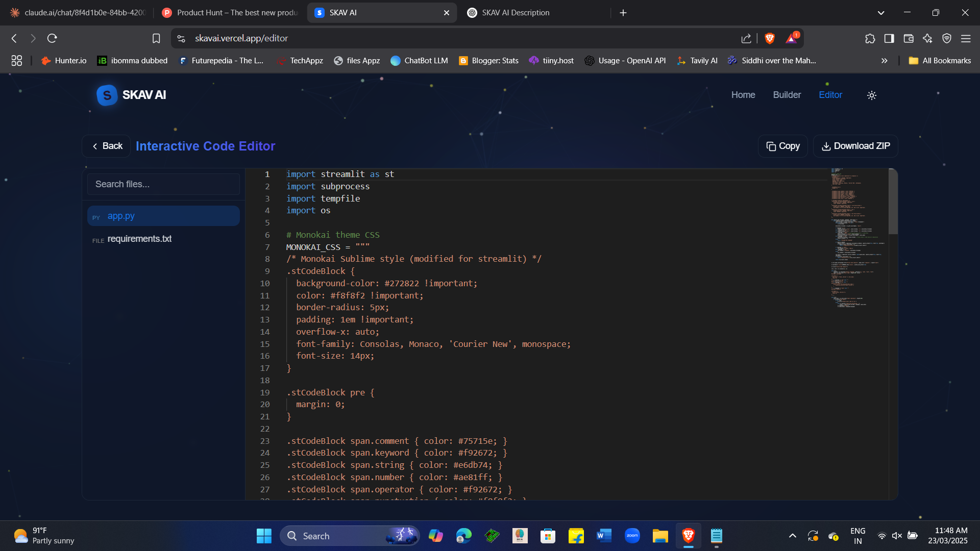The height and width of the screenshot is (551, 980).
Task: Click the SKAV AI logo icon
Action: pos(107,95)
